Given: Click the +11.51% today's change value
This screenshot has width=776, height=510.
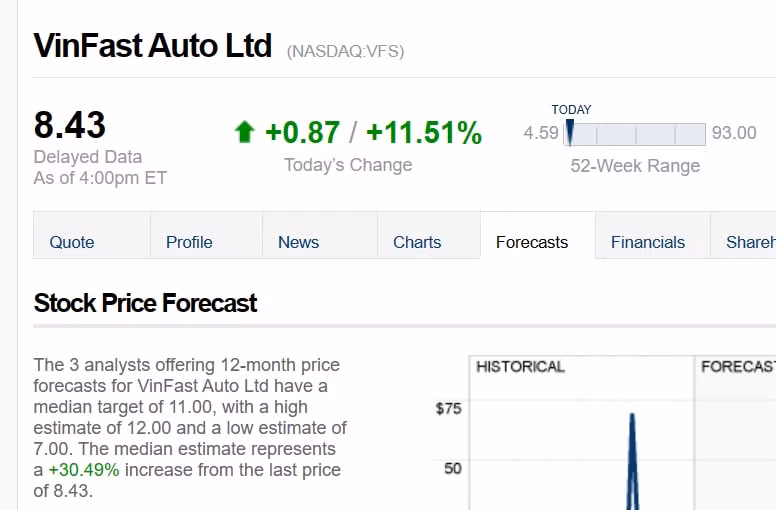Looking at the screenshot, I should (424, 133).
